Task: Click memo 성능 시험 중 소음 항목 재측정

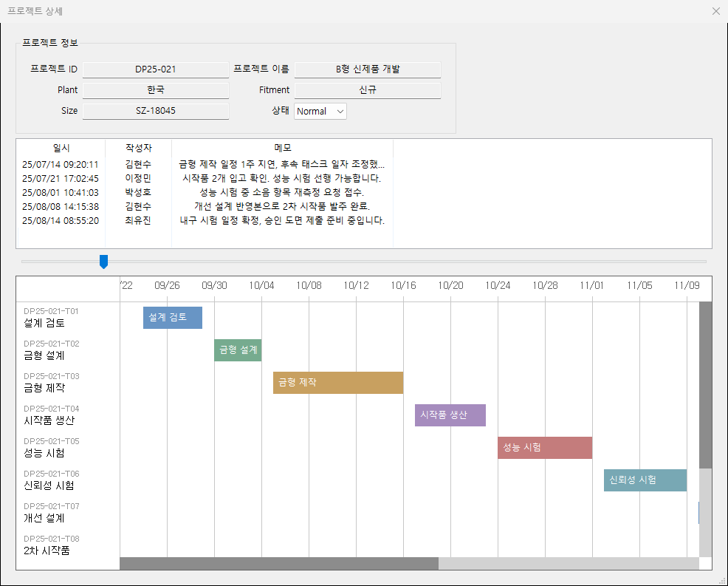Action: [x=282, y=192]
